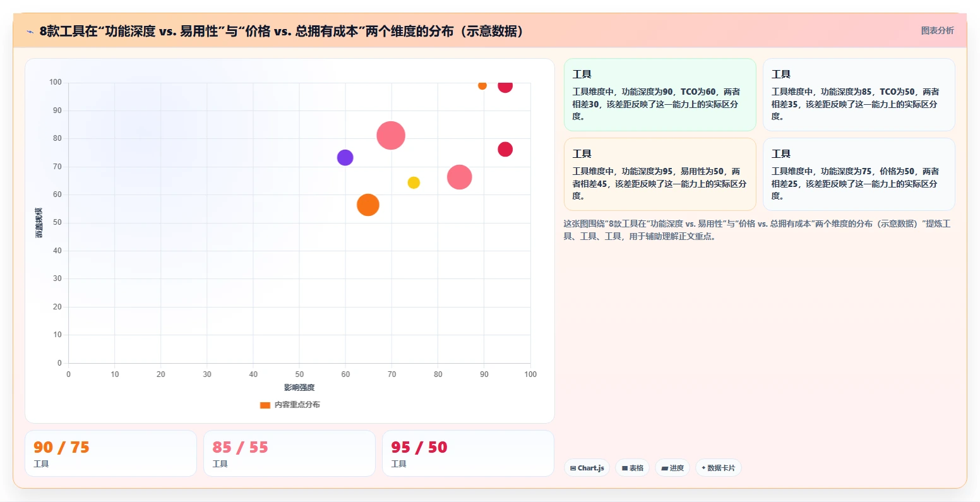The width and height of the screenshot is (980, 502).
Task: Click the purple bubble in the chart
Action: 345,158
